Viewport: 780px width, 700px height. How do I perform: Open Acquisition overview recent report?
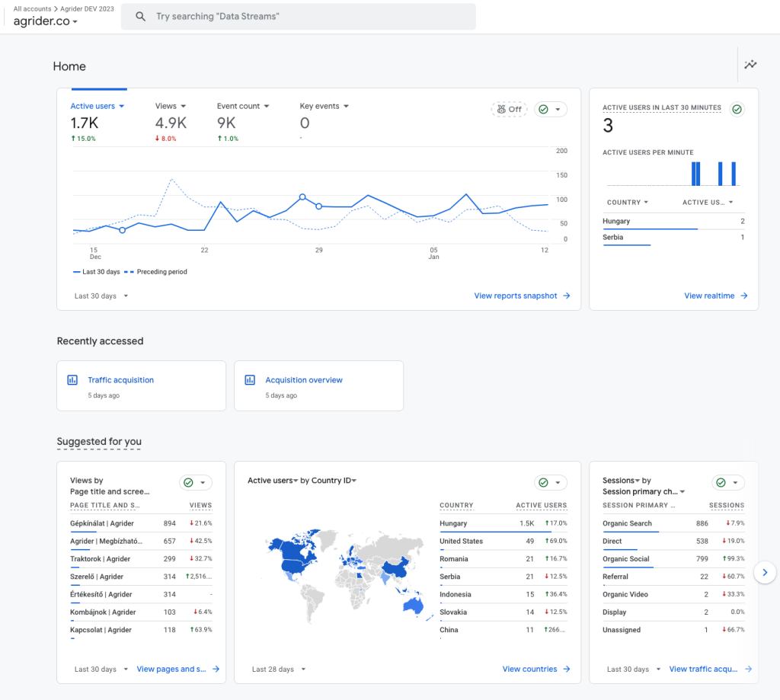(x=319, y=385)
